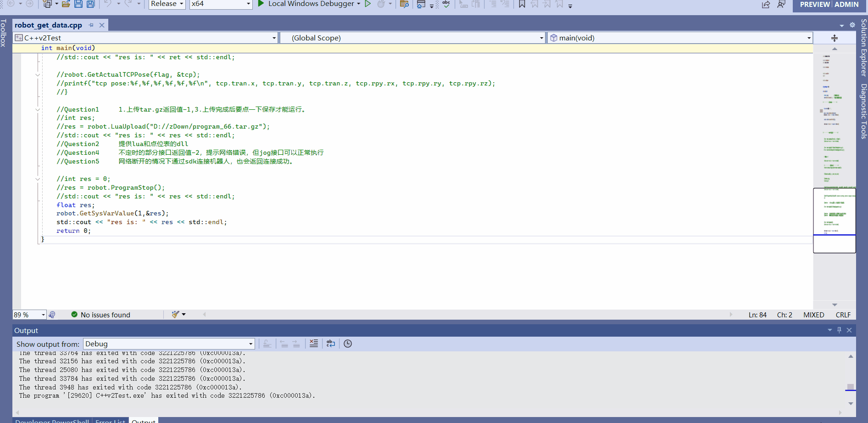
Task: Switch to the Developer PowerShell tab
Action: pyautogui.click(x=52, y=420)
